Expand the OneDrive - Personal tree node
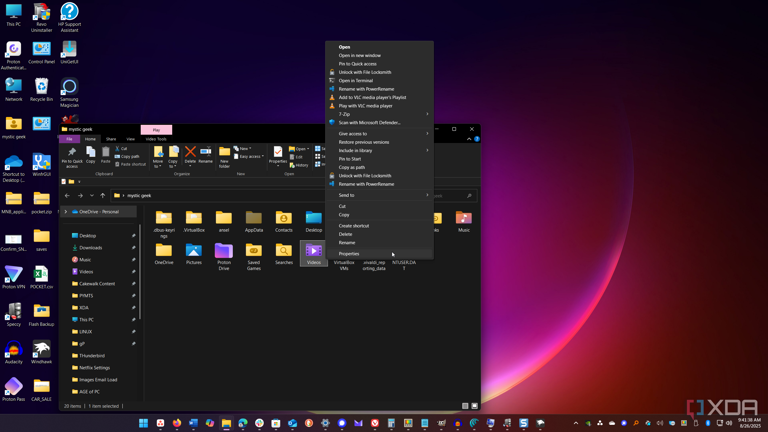 (x=66, y=212)
